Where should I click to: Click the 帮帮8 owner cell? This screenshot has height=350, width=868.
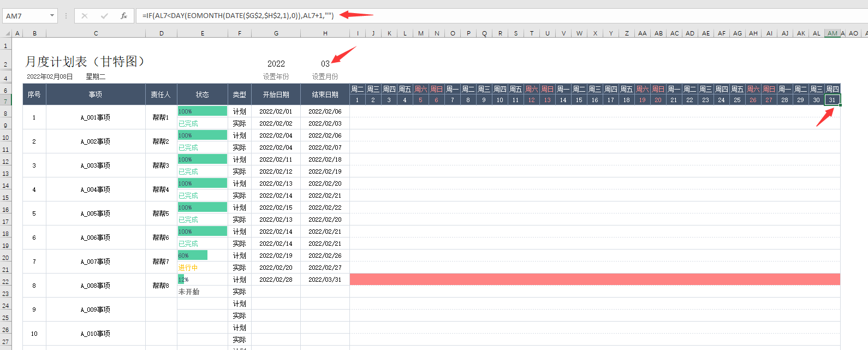(161, 286)
